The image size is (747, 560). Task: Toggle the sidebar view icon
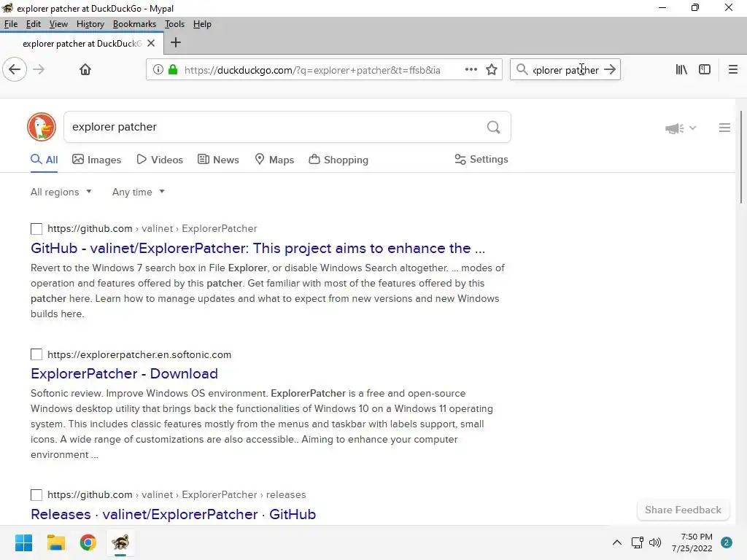[705, 69]
